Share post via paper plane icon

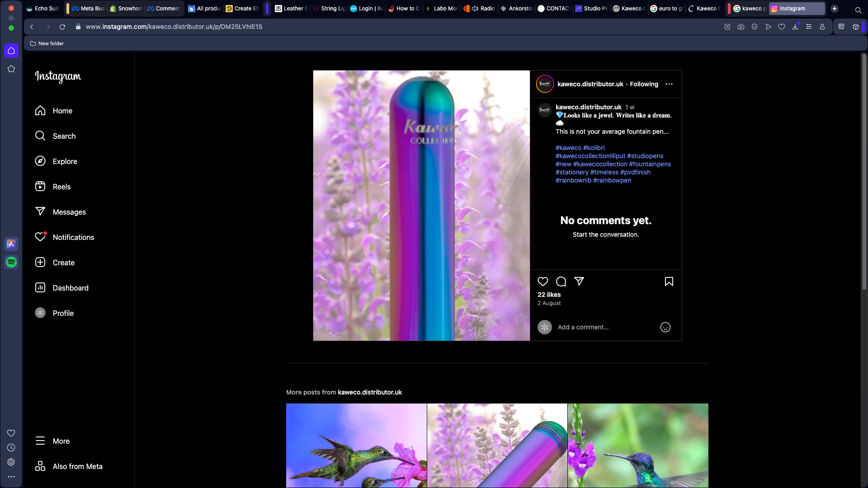pyautogui.click(x=579, y=282)
